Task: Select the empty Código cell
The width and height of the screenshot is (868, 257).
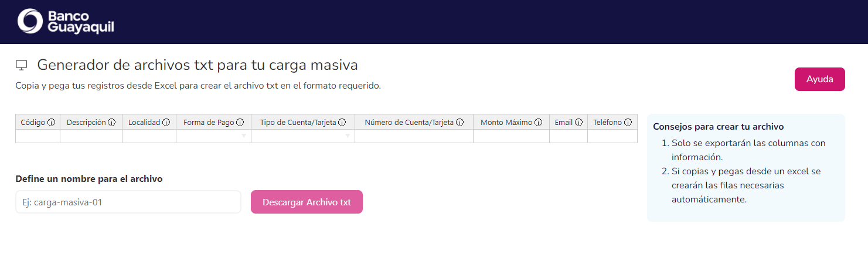Action: 38,136
